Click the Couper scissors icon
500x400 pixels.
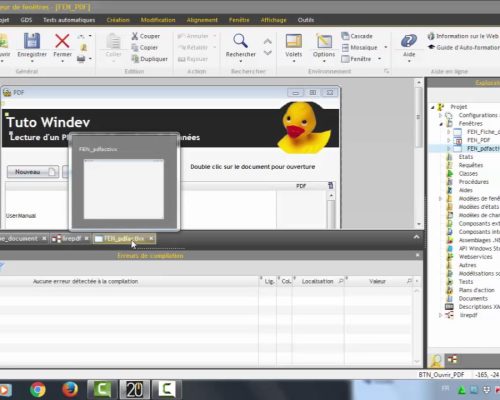pos(135,36)
